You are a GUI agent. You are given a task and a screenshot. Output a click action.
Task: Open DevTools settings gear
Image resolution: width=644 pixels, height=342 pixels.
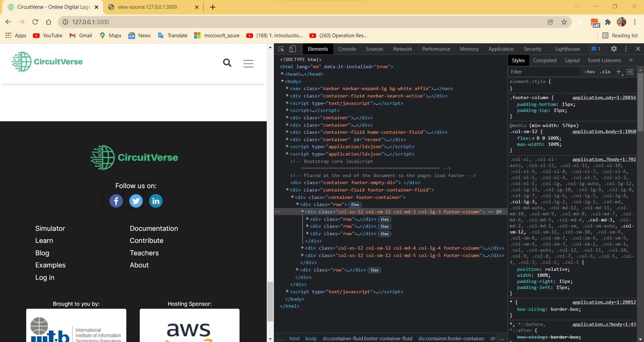(613, 49)
